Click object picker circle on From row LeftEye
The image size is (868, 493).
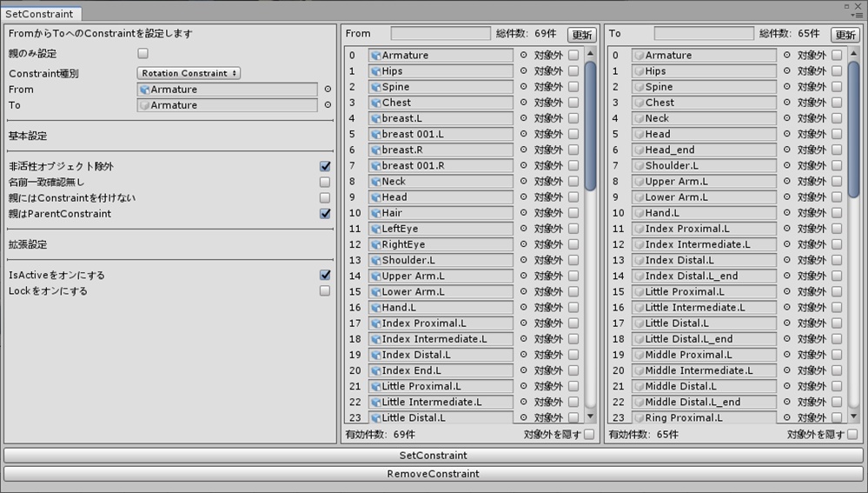524,228
